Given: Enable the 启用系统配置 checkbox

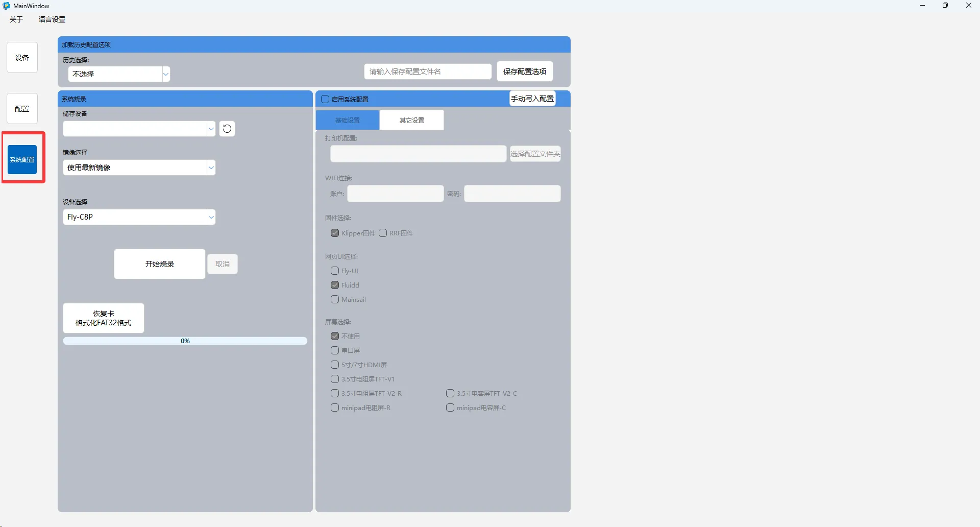Looking at the screenshot, I should [x=325, y=99].
